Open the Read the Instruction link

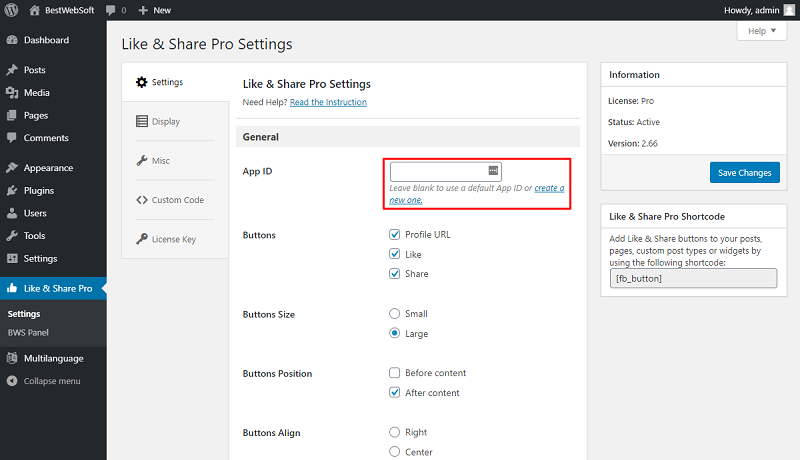328,102
